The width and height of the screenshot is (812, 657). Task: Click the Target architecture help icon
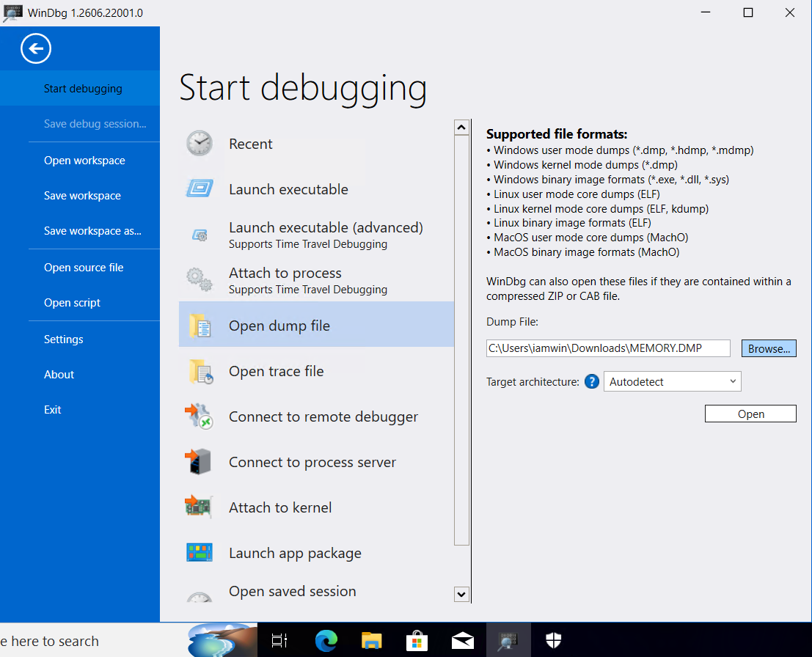pos(592,381)
